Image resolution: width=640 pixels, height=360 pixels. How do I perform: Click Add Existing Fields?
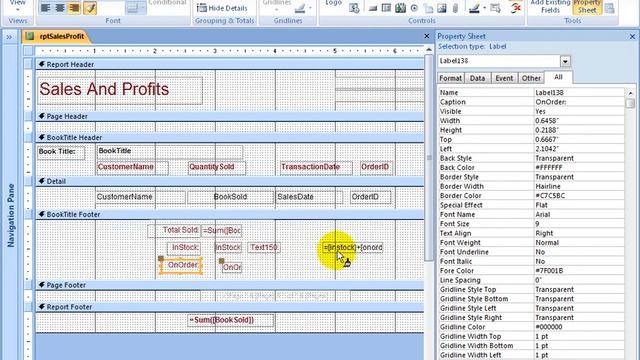coord(550,7)
